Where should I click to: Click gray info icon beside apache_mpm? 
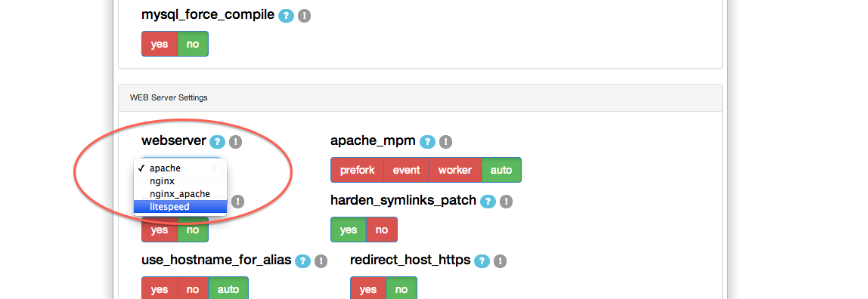point(445,142)
